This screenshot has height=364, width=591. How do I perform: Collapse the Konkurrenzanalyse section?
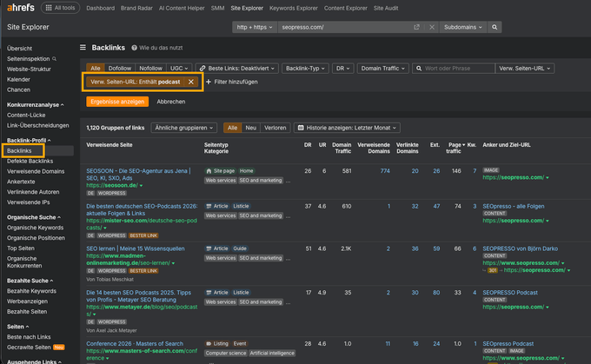coord(35,105)
